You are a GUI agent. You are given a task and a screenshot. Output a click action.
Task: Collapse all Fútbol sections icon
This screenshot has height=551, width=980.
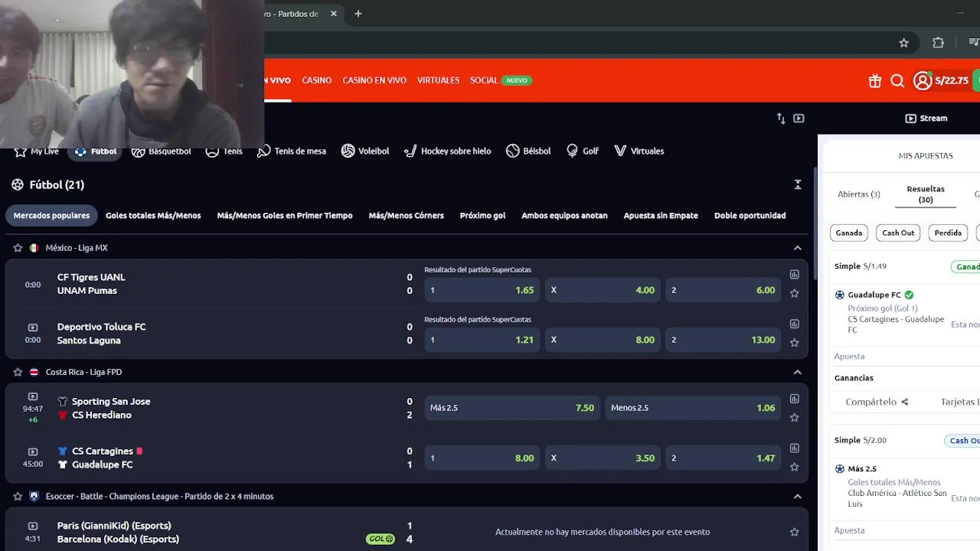tap(798, 184)
